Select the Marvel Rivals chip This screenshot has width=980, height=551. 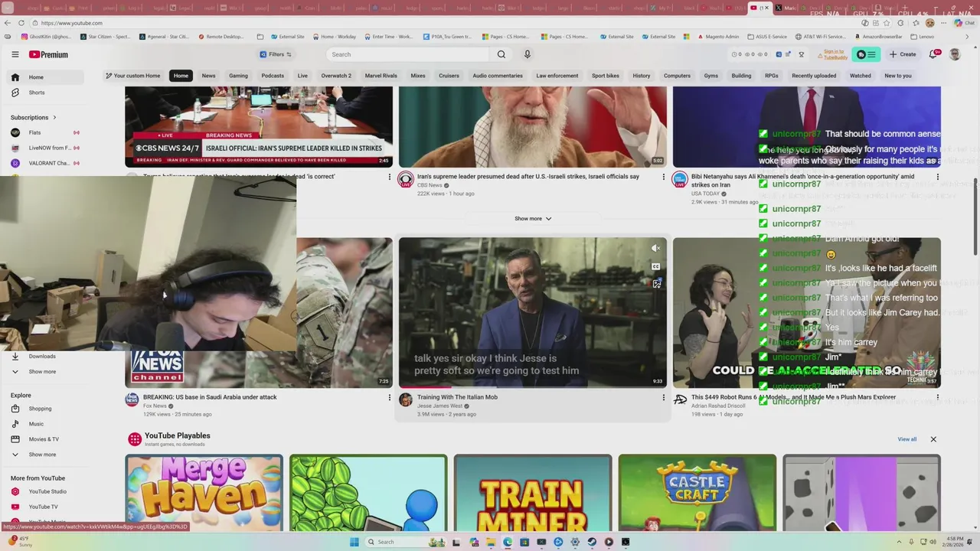[381, 76]
